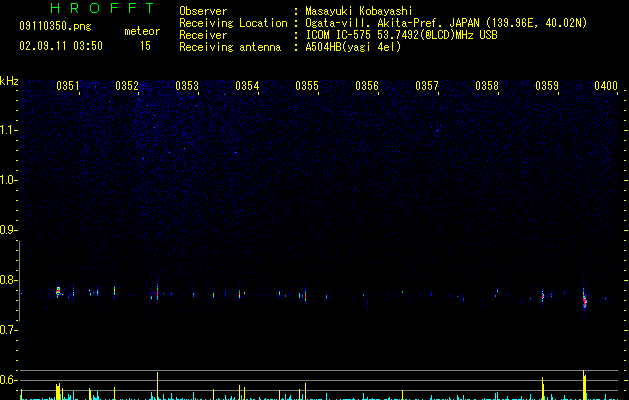Viewport: 629px width, 400px height.
Task: Click the Ogata-vill. Akita-Pref. JAPAN location text
Action: [x=446, y=23]
